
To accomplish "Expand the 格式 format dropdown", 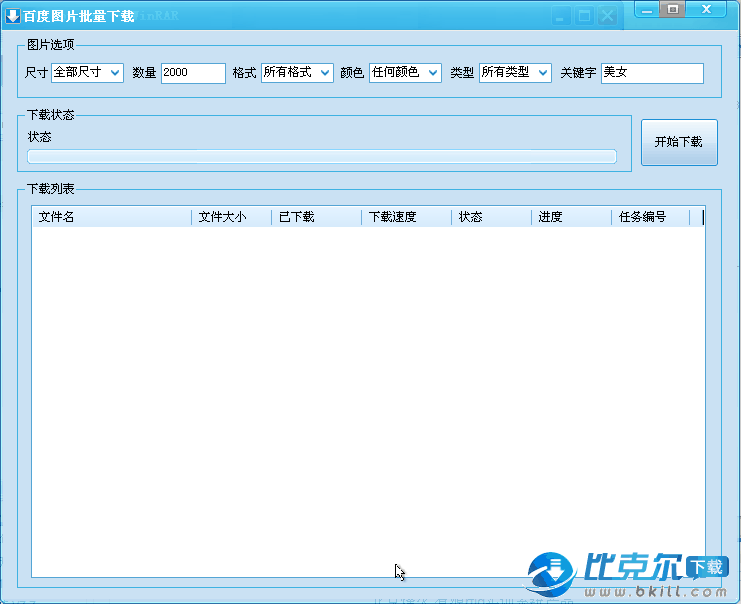I will [297, 73].
